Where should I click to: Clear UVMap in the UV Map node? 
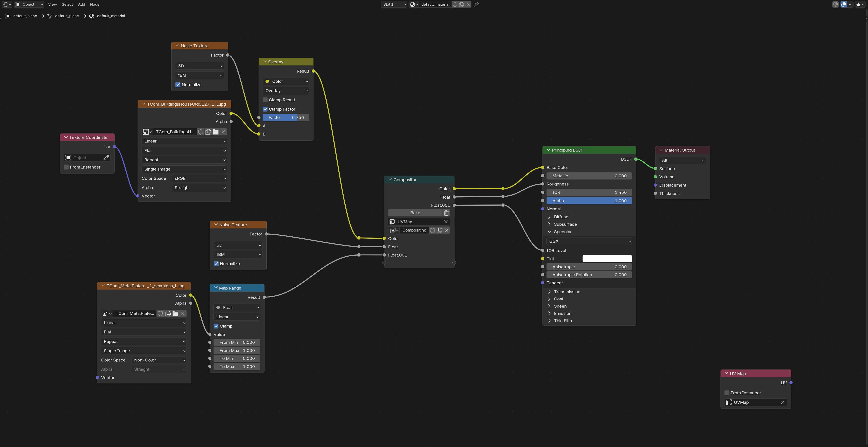click(x=782, y=402)
